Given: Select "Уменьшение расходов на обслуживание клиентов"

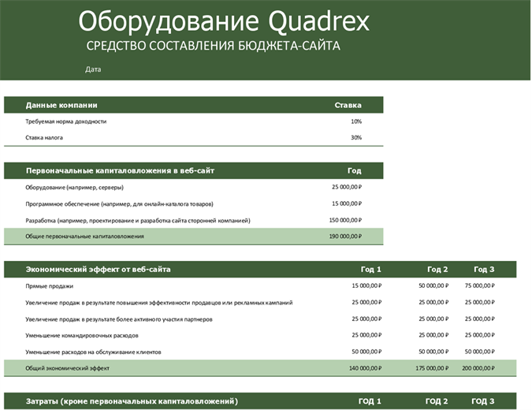Looking at the screenshot, I should coord(93,352).
